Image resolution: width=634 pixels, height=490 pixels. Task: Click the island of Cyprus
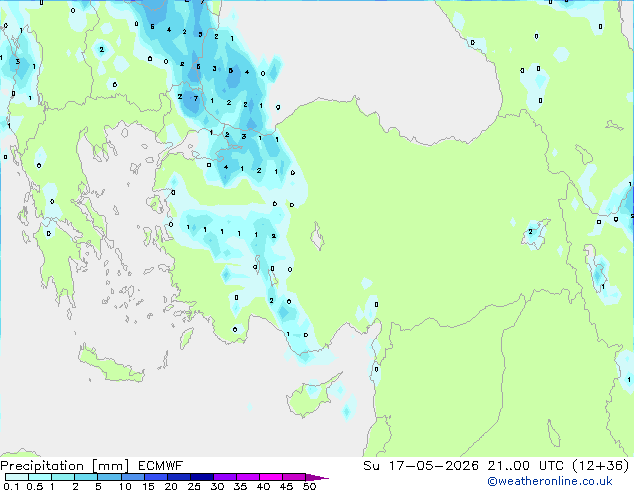(x=312, y=395)
